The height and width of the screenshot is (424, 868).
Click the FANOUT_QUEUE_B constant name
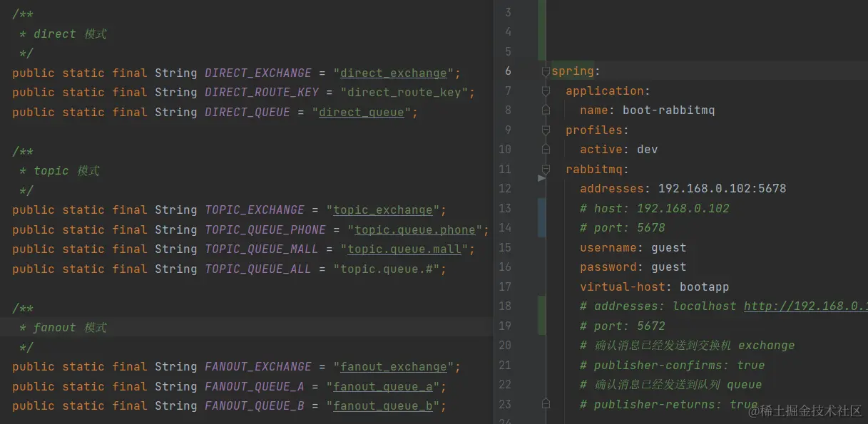click(x=255, y=406)
